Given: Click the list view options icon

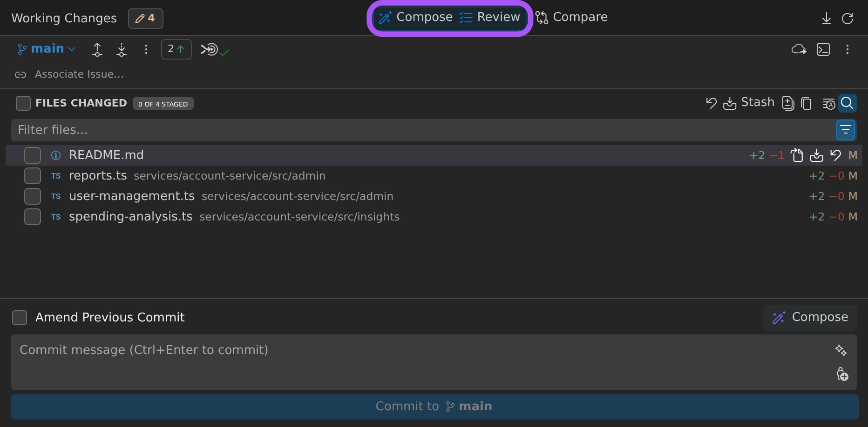Looking at the screenshot, I should (829, 103).
